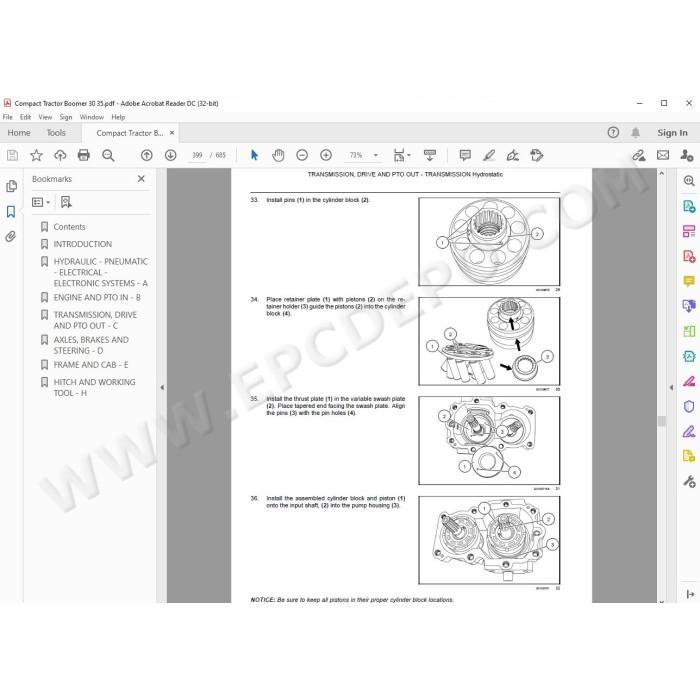The image size is (700, 700).
Task: Zoom in with the plus icon
Action: click(x=326, y=155)
